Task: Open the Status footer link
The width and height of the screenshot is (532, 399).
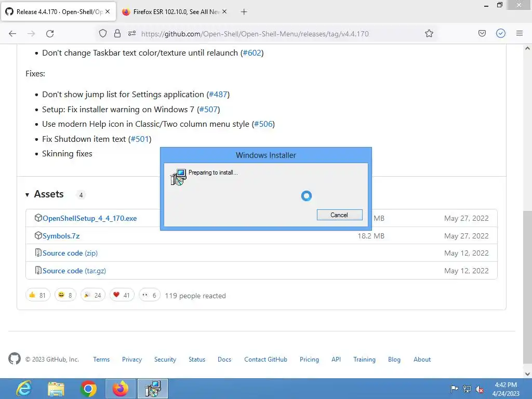Action: (x=197, y=360)
